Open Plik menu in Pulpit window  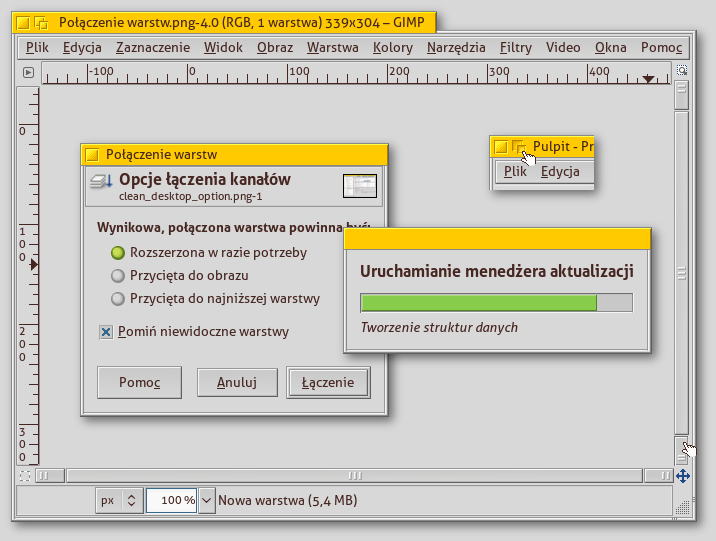click(x=515, y=172)
